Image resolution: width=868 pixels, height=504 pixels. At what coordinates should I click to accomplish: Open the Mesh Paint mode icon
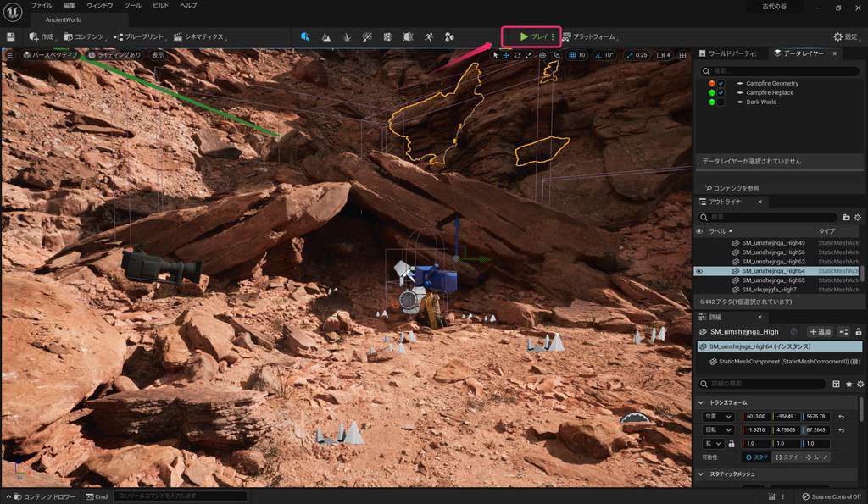[366, 36]
